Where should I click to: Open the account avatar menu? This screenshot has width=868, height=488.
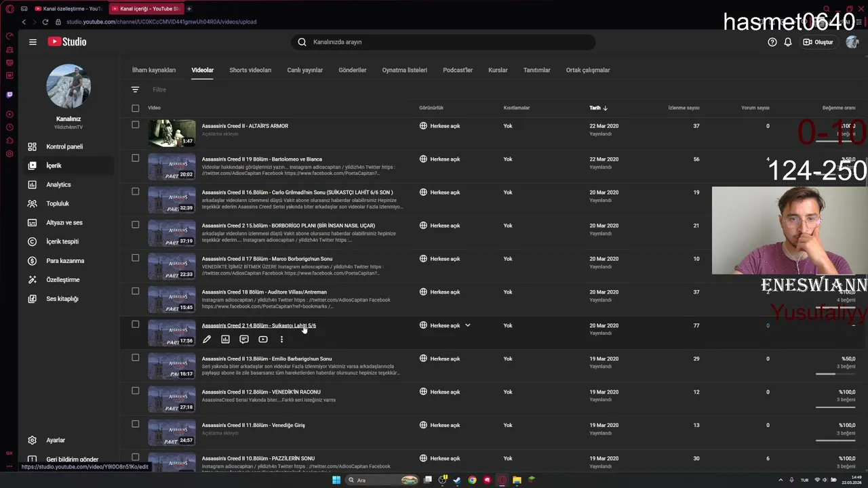pos(852,42)
